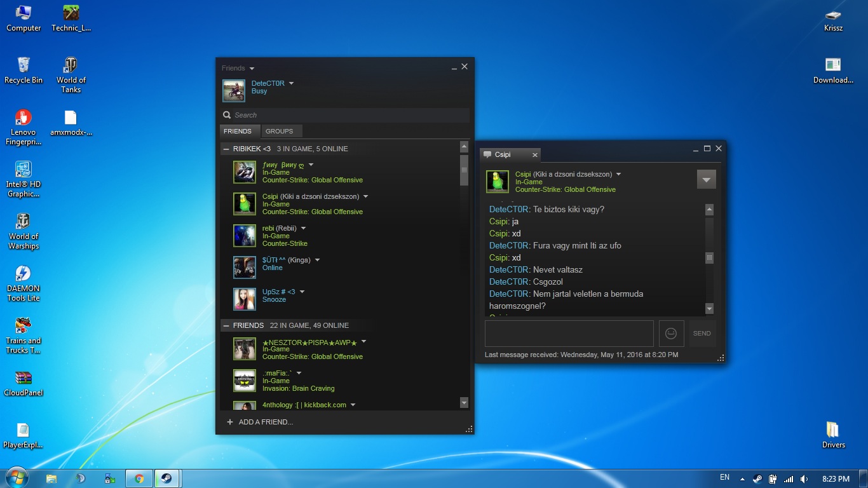The width and height of the screenshot is (868, 488).
Task: Click Csipi parrot avatar in friends list
Action: coord(245,204)
